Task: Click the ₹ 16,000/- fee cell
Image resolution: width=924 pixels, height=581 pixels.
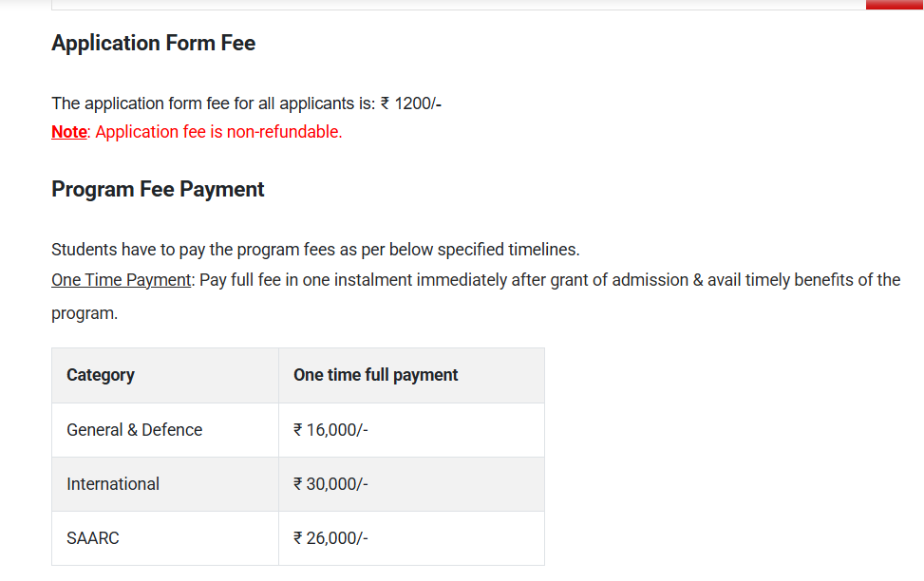Action: click(330, 430)
